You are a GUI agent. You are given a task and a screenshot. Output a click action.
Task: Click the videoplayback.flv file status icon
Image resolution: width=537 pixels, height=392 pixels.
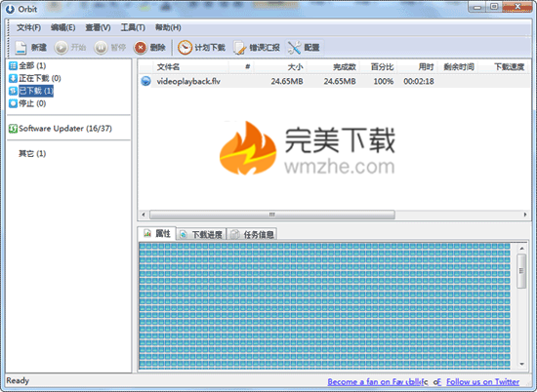click(145, 81)
